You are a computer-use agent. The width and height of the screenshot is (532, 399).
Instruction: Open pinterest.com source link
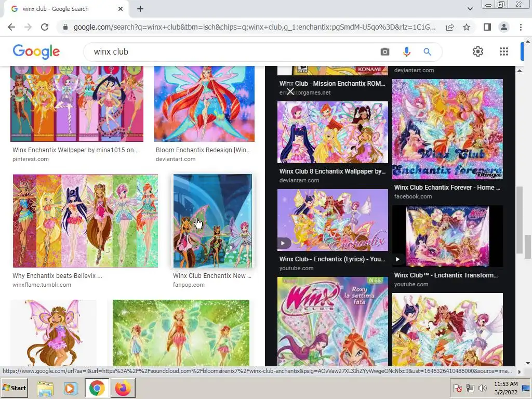[x=31, y=159]
